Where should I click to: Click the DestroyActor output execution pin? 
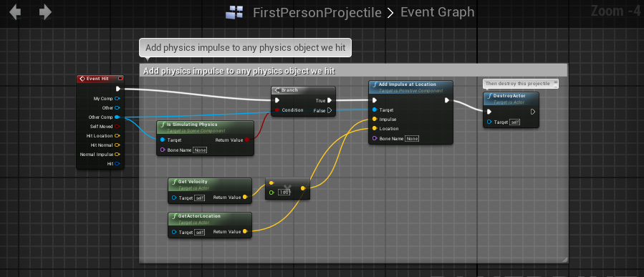coord(533,112)
